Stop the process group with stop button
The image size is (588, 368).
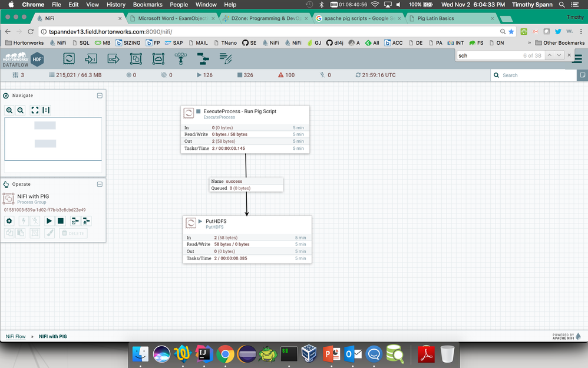coord(60,221)
